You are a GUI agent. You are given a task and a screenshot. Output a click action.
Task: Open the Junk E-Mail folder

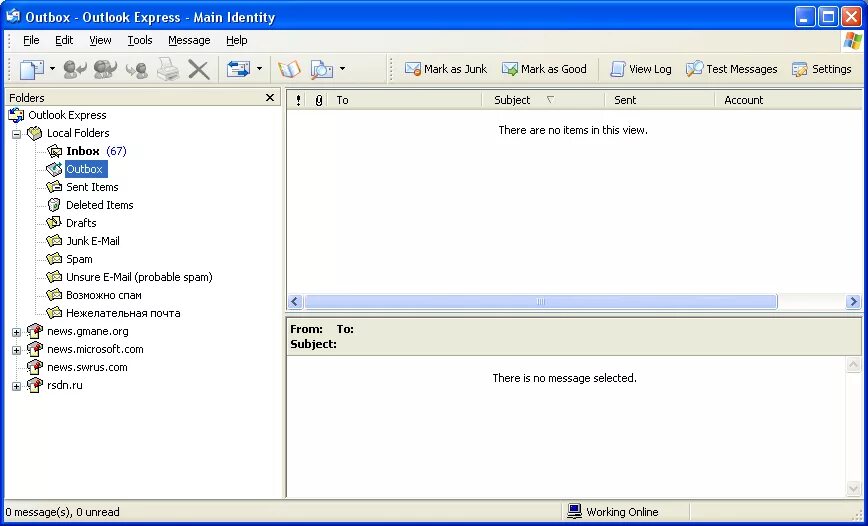[x=92, y=241]
